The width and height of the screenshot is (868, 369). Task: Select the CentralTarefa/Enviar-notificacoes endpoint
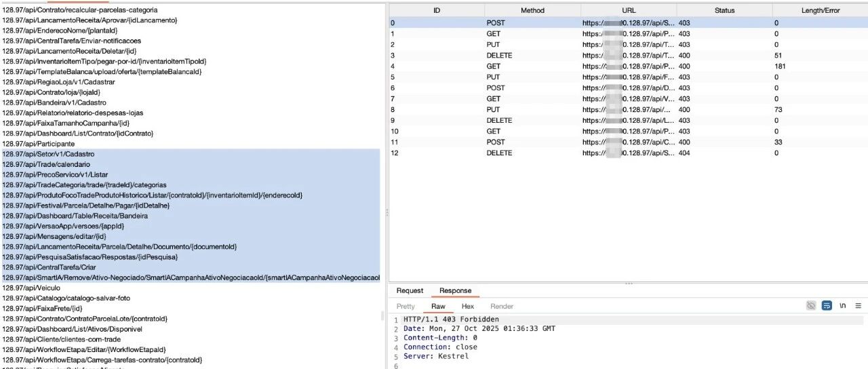point(71,41)
